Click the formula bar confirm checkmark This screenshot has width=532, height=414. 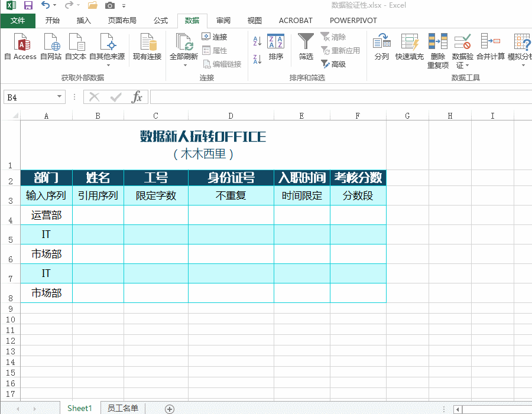pyautogui.click(x=116, y=97)
